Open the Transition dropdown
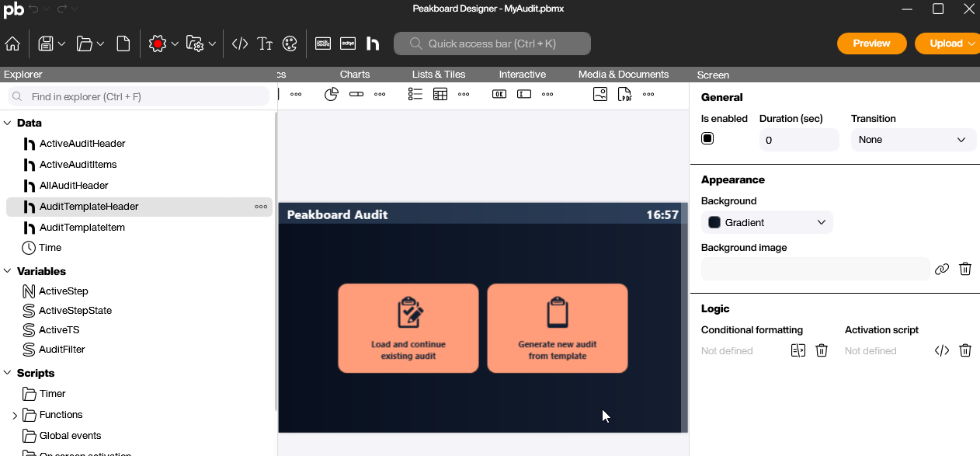The height and width of the screenshot is (456, 980). (913, 140)
